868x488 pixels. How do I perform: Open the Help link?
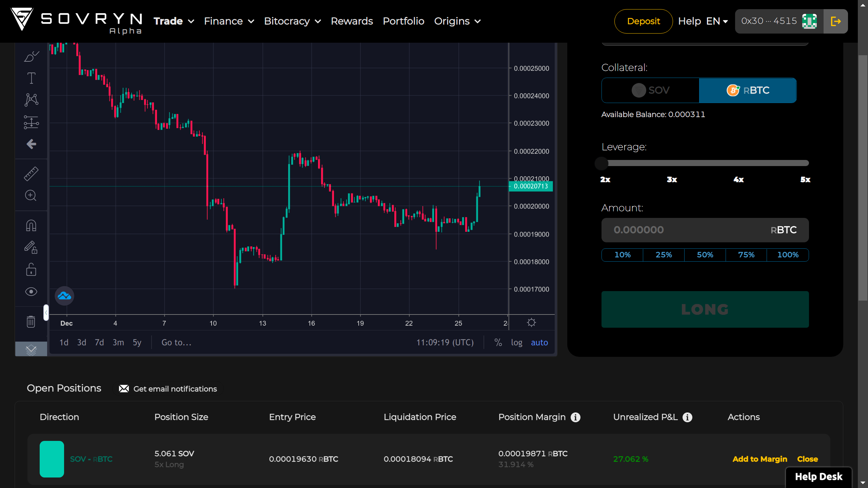point(689,21)
